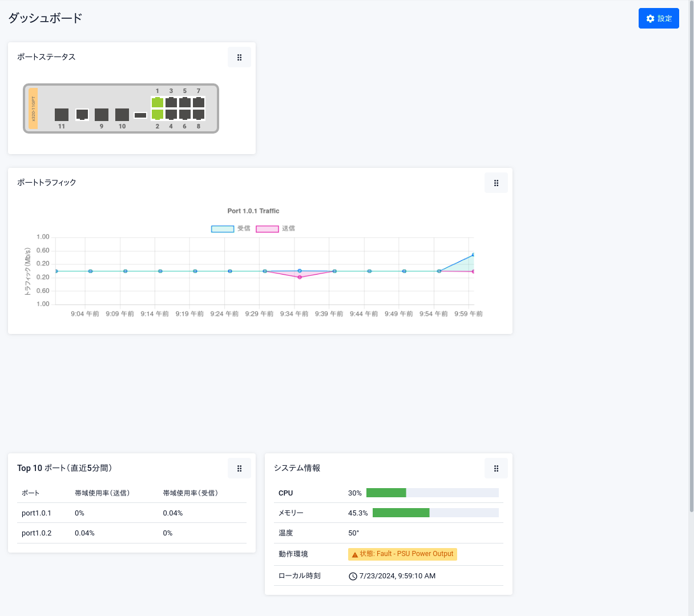Click green port 2 on switch diagram

click(158, 114)
